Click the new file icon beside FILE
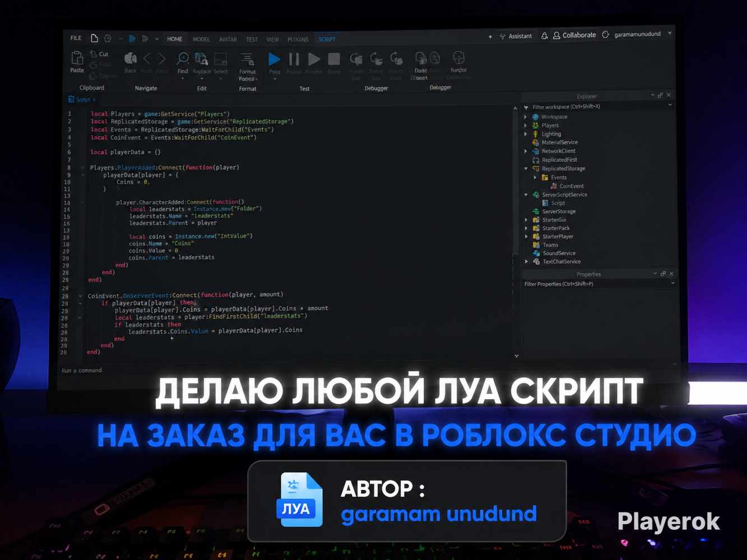This screenshot has width=747, height=560. coord(94,38)
